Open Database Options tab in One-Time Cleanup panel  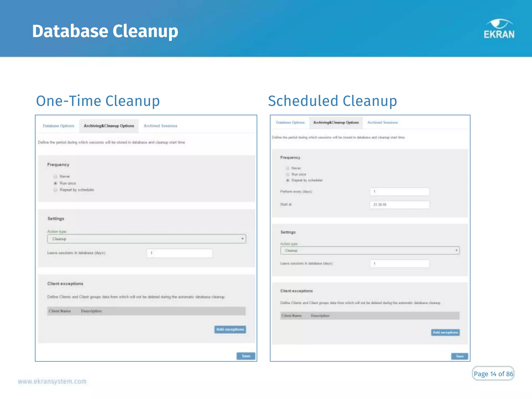(58, 126)
